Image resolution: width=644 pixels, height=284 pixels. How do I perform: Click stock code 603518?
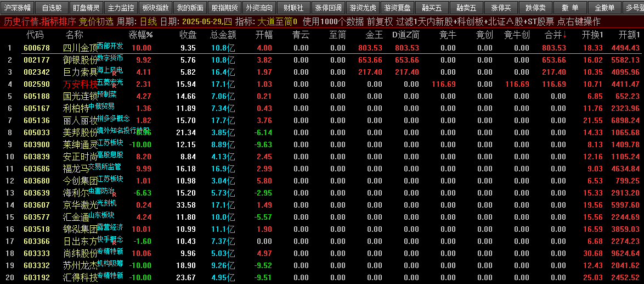[x=37, y=229]
